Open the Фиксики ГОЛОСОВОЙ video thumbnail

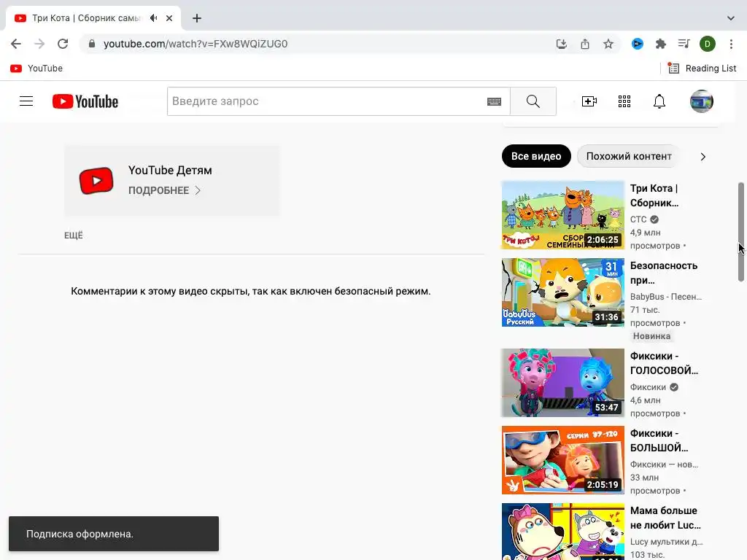(x=562, y=383)
